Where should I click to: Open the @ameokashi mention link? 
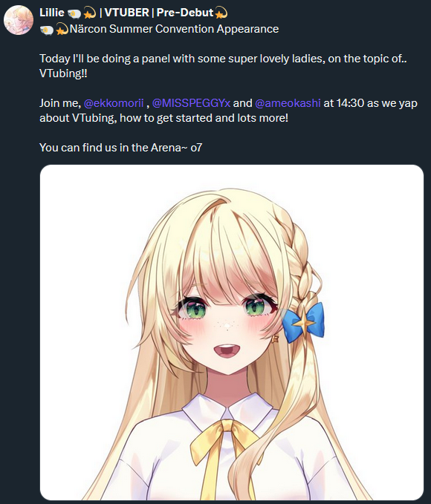pos(288,103)
